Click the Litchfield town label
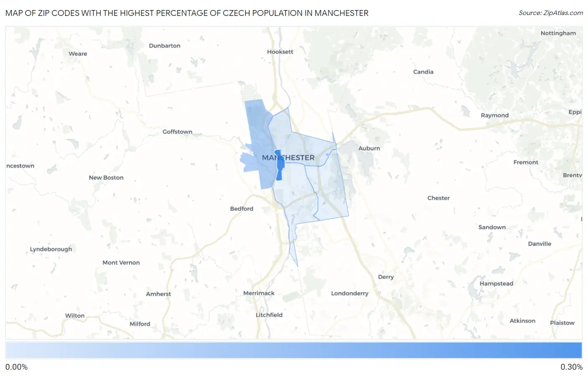 [x=269, y=315]
